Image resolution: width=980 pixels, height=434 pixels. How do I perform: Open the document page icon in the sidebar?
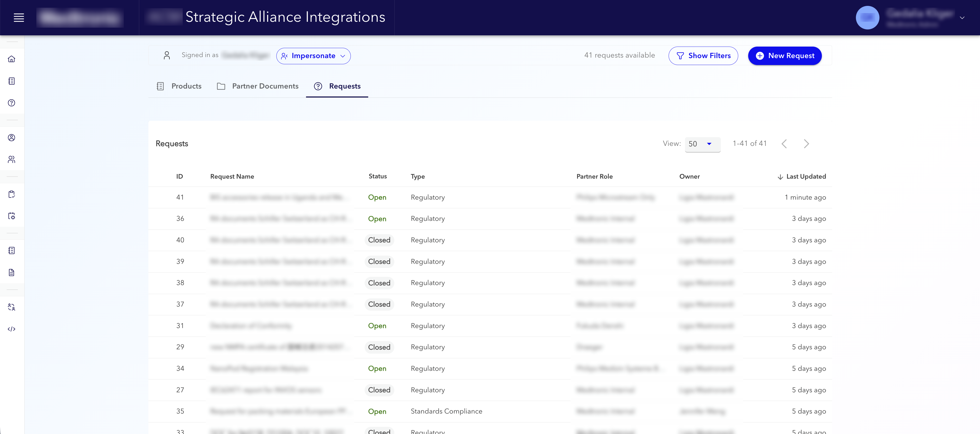coord(12,272)
